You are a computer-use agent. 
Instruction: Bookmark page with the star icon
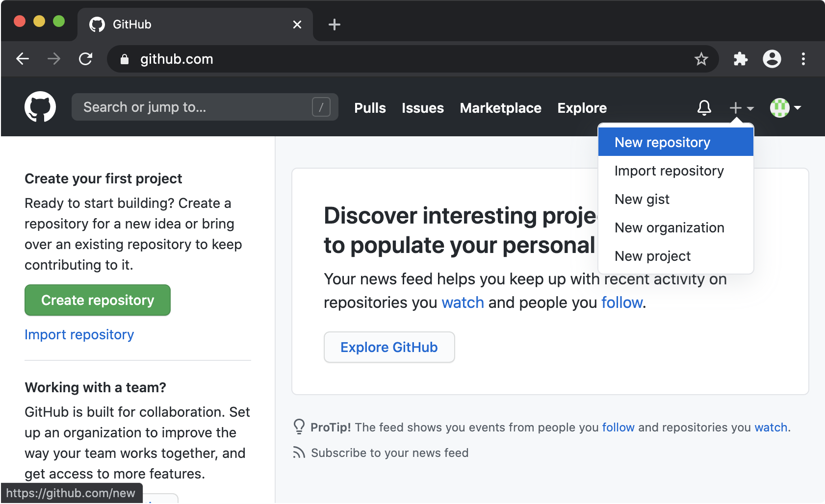click(x=701, y=59)
